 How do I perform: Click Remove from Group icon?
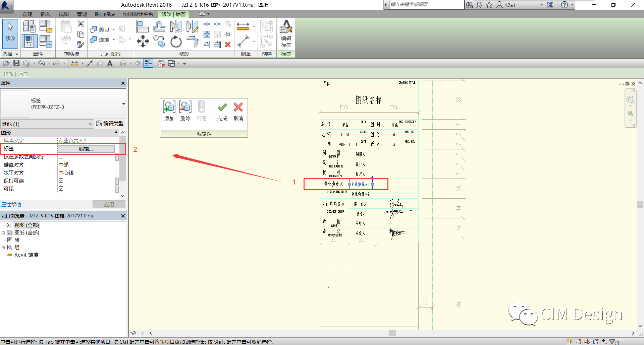pos(185,111)
